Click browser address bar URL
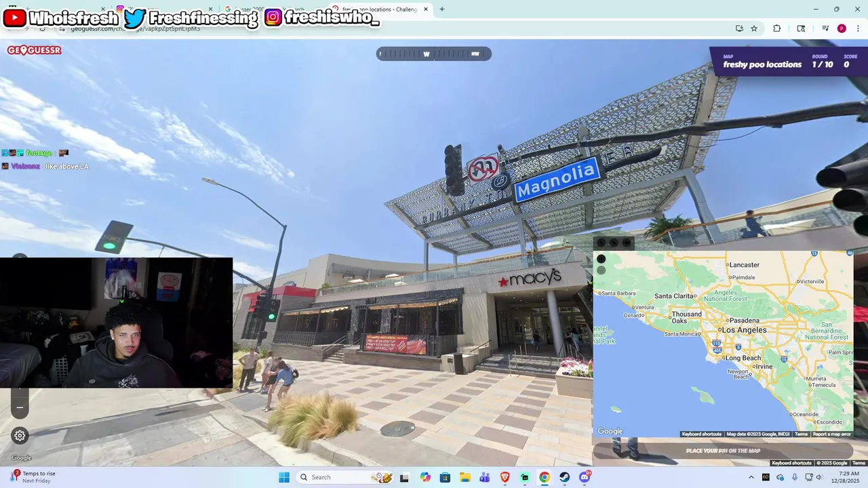This screenshot has height=488, width=868. pyautogui.click(x=136, y=28)
